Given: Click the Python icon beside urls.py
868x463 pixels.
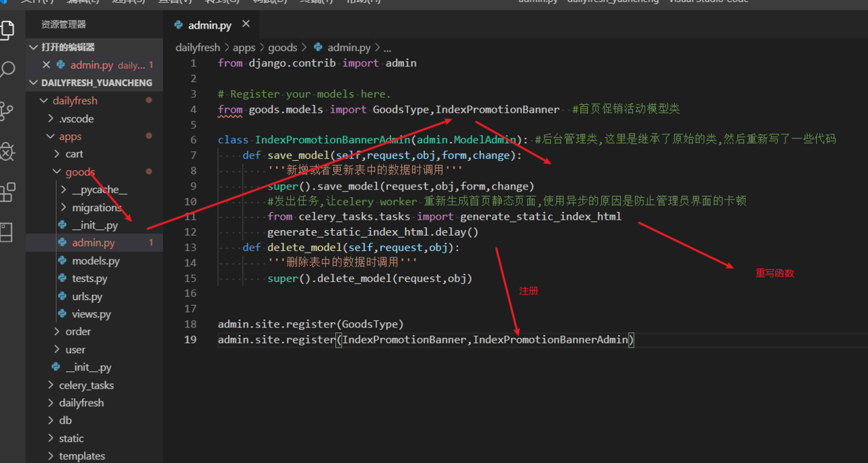Looking at the screenshot, I should tap(62, 297).
